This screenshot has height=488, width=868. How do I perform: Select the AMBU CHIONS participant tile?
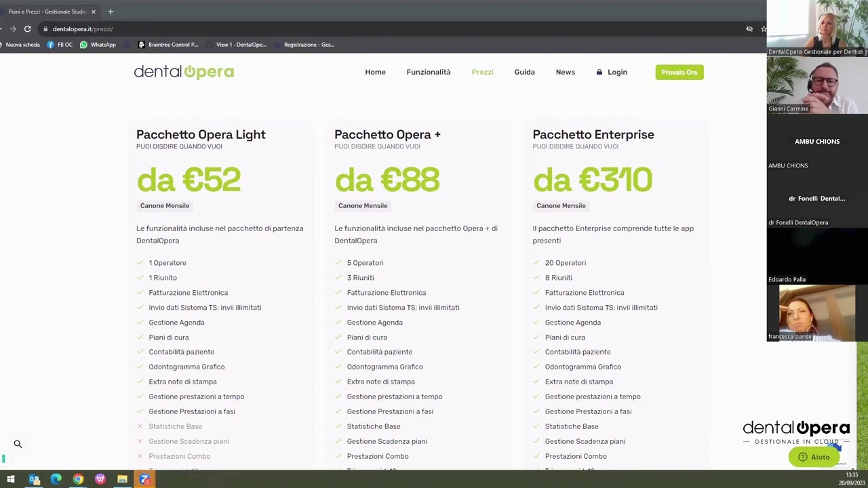tap(817, 142)
